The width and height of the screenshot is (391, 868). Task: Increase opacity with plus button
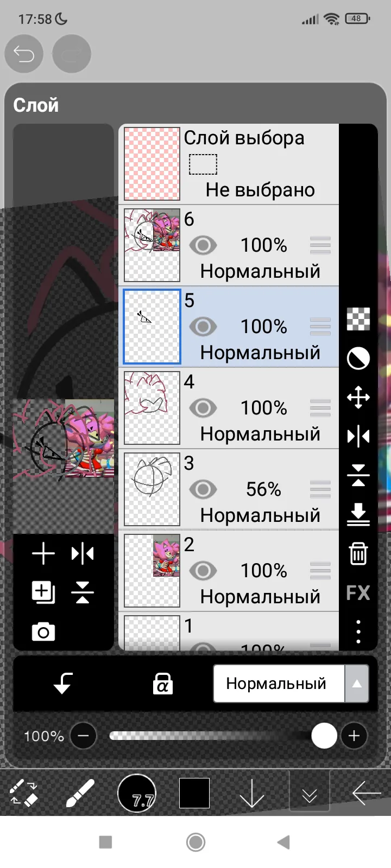click(354, 736)
